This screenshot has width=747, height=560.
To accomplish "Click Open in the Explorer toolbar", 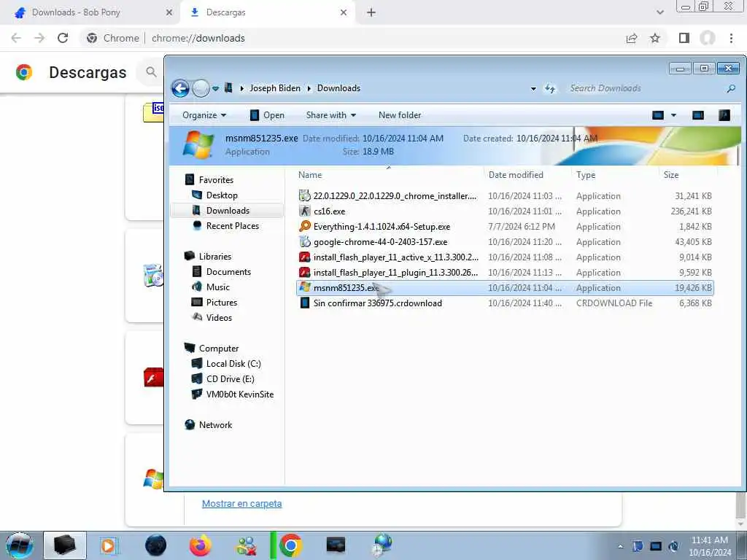I will click(x=267, y=115).
